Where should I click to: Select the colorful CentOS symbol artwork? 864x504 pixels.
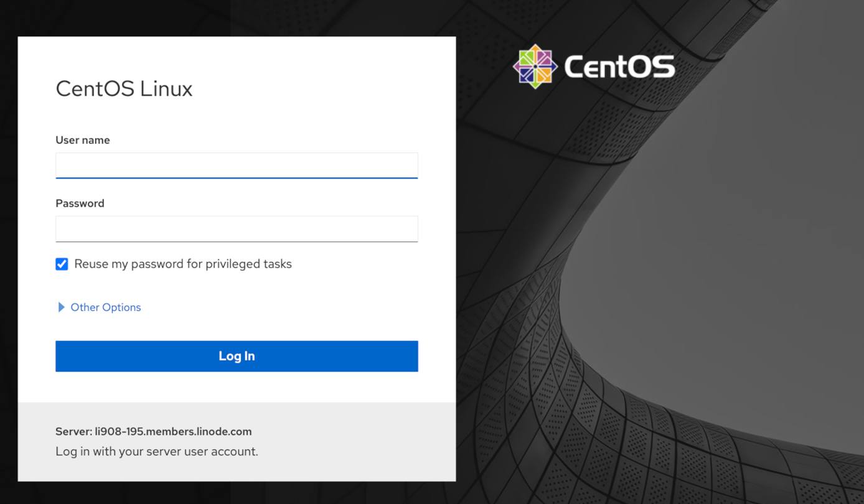[x=534, y=65]
